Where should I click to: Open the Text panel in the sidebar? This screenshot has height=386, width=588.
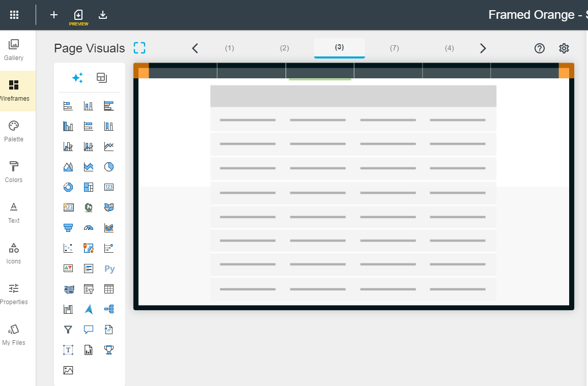pos(14,211)
